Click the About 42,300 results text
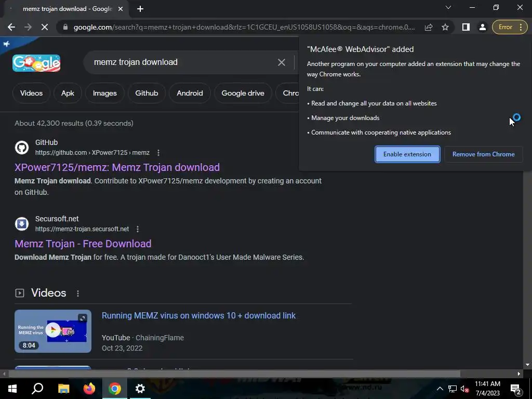Image resolution: width=532 pixels, height=399 pixels. (74, 123)
